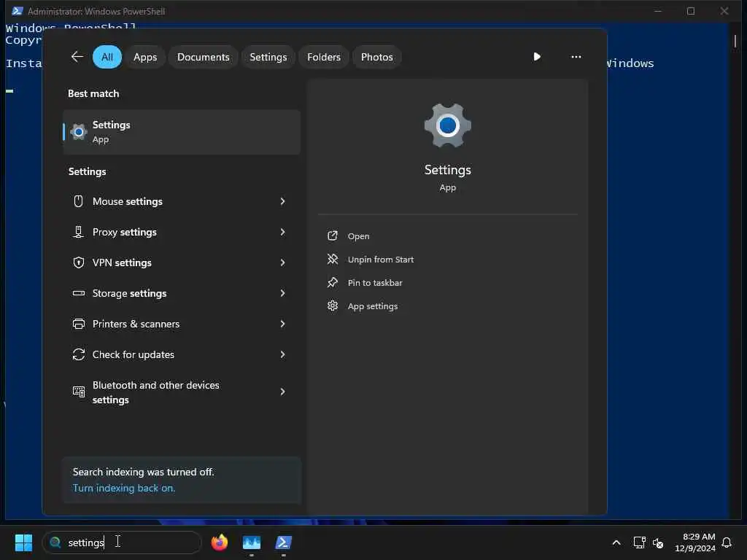Open the notification bell
This screenshot has height=560, width=747.
point(727,542)
